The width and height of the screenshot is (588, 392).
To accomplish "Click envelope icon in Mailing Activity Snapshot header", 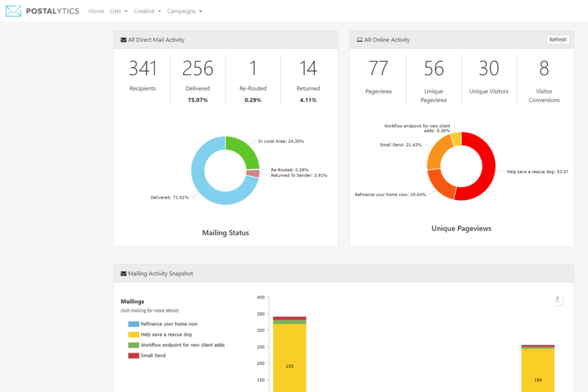I will coord(123,274).
